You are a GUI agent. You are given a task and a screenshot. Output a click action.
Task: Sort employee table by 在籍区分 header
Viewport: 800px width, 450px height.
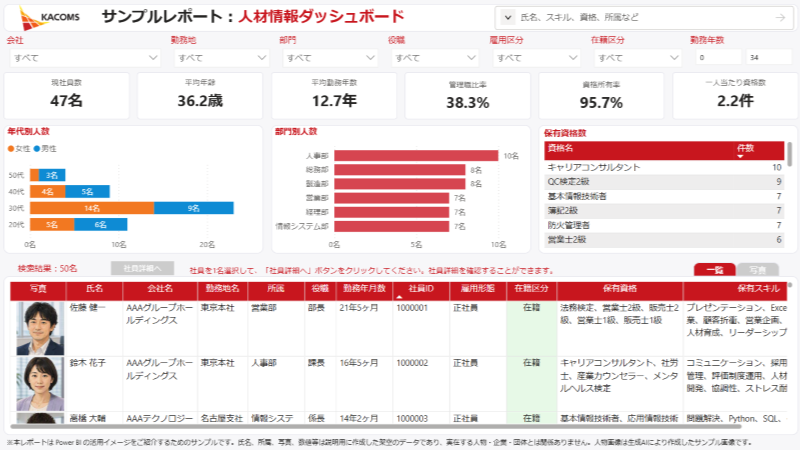point(532,289)
